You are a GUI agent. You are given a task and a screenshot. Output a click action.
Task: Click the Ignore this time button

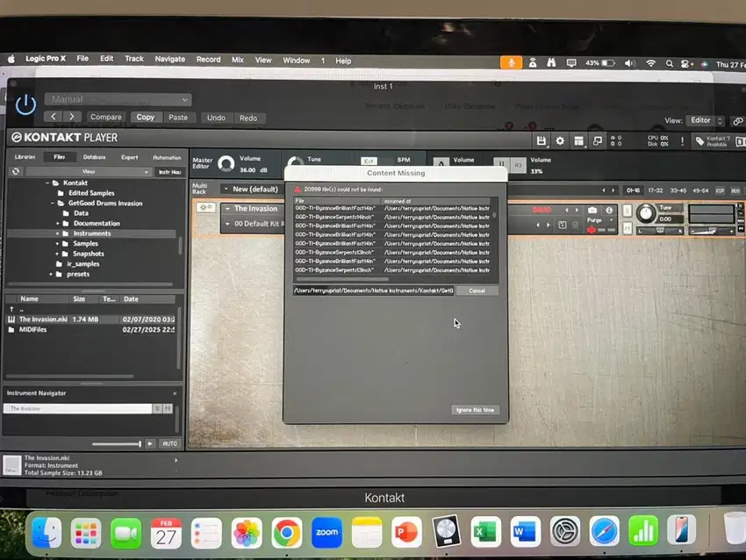pos(475,410)
